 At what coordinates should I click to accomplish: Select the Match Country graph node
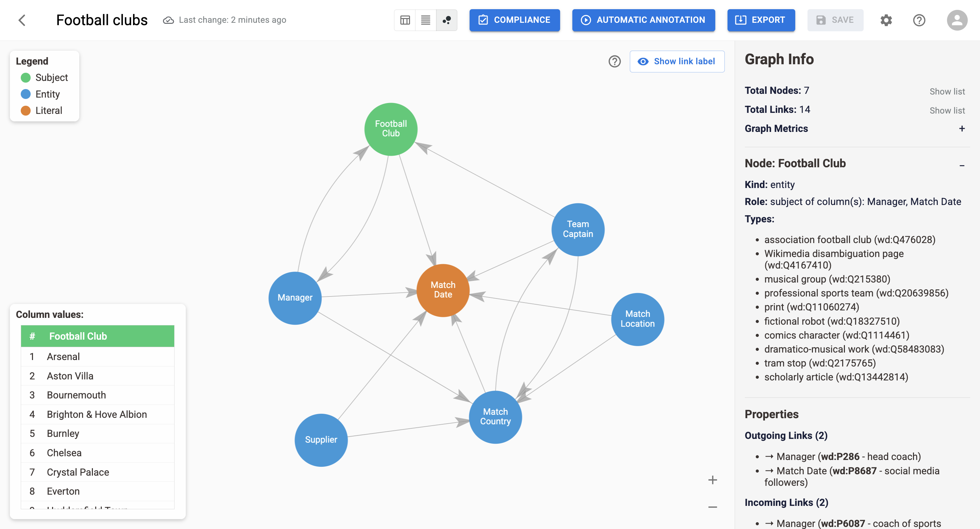point(495,416)
